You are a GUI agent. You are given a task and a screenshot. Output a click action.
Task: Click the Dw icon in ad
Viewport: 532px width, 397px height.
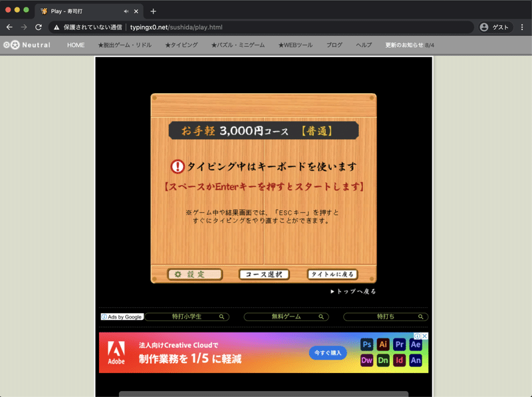pyautogui.click(x=367, y=360)
